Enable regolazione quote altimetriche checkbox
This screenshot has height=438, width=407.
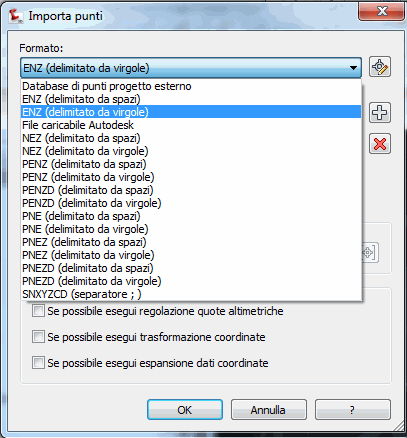coord(38,311)
